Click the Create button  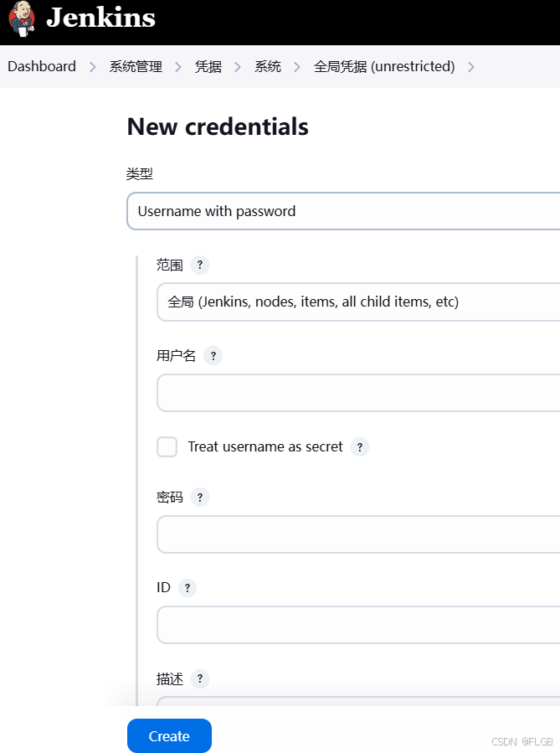(169, 735)
